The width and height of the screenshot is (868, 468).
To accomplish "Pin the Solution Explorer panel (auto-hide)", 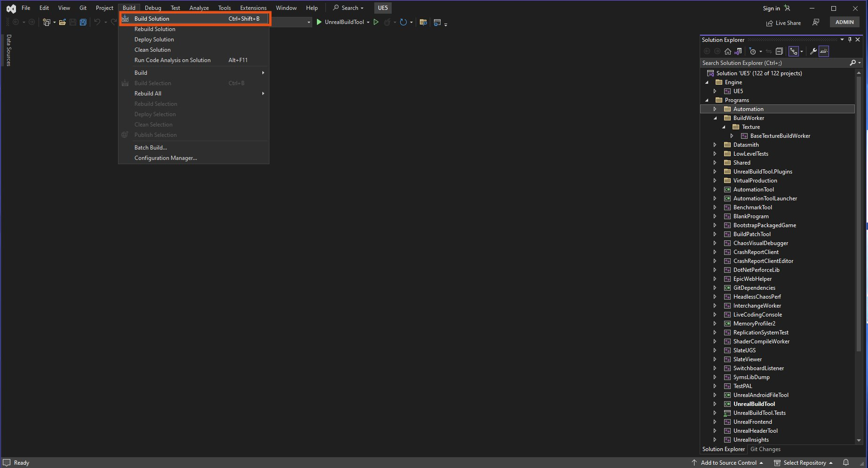I will [x=850, y=40].
